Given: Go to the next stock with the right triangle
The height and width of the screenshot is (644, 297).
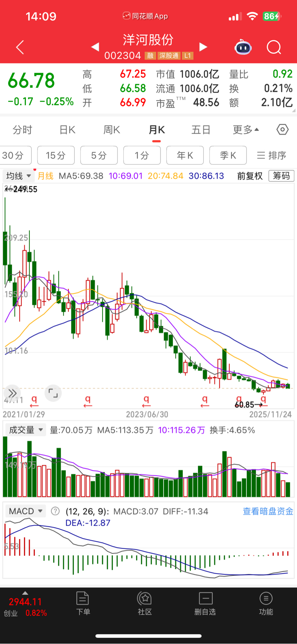Looking at the screenshot, I should tap(203, 47).
